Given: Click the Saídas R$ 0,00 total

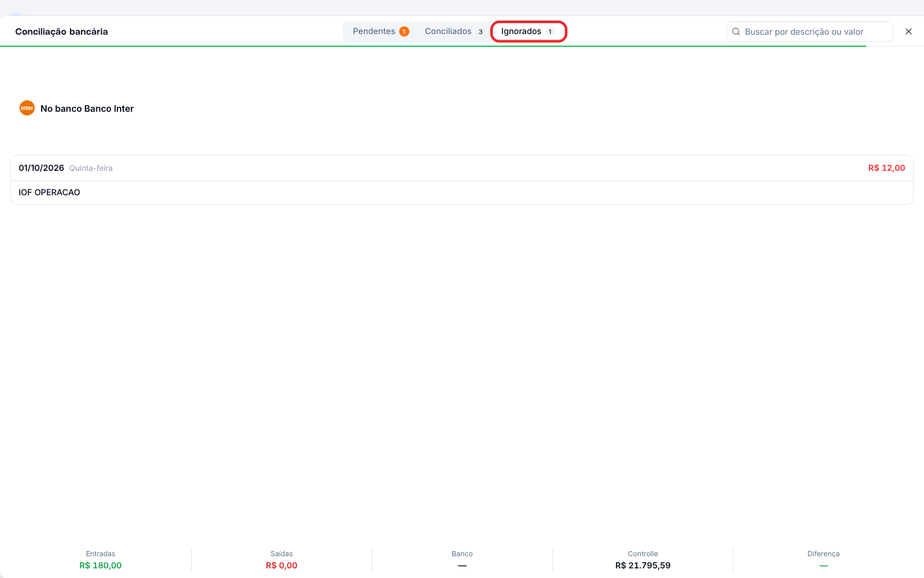Looking at the screenshot, I should [x=282, y=560].
